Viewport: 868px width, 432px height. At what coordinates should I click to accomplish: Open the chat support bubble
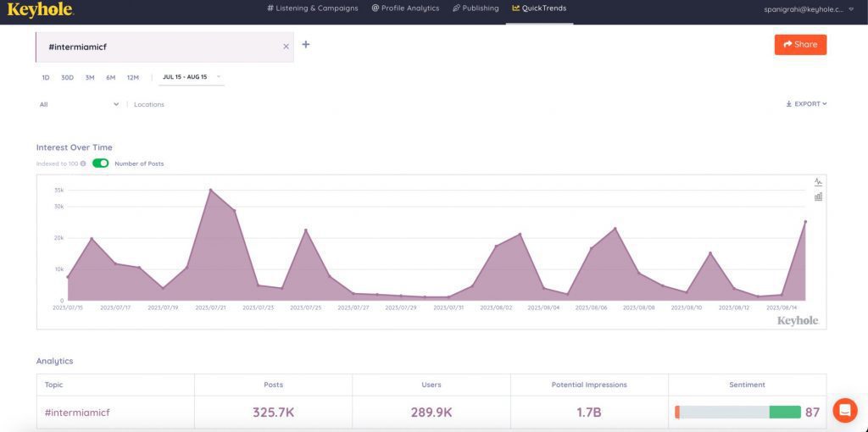pyautogui.click(x=845, y=410)
